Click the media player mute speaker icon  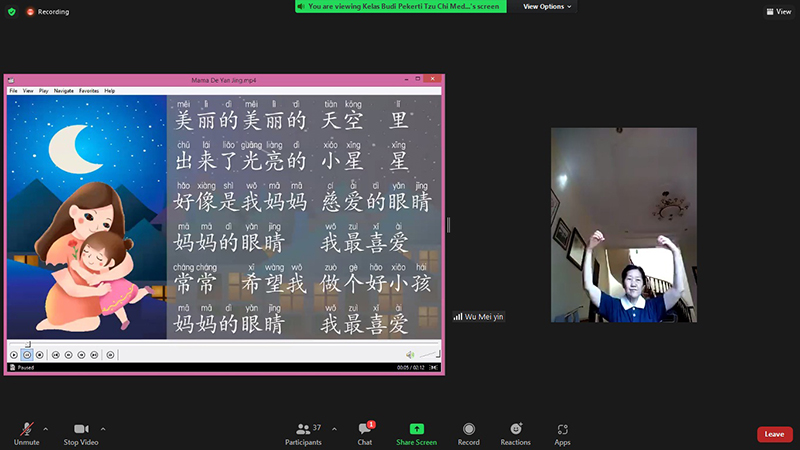(x=410, y=355)
